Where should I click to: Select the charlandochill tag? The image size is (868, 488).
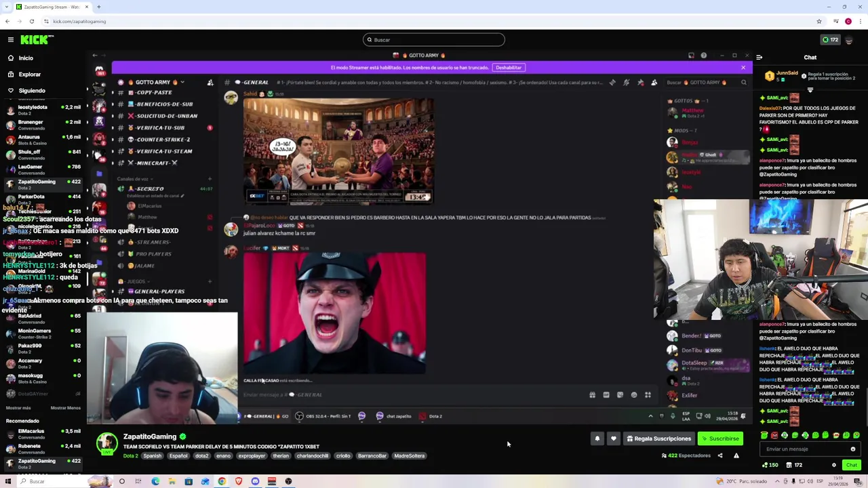[x=313, y=456]
